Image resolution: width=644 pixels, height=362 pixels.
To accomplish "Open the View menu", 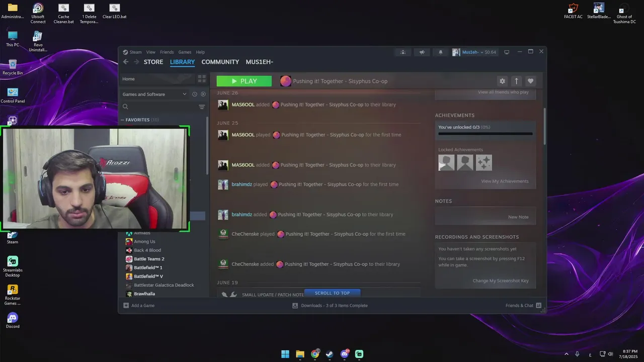I will [151, 52].
